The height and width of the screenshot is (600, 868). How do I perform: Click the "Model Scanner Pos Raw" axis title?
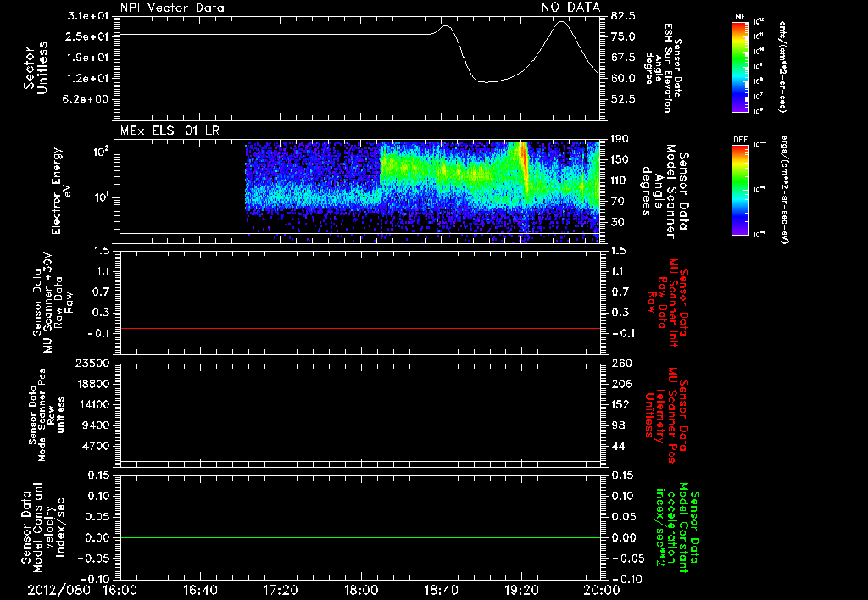(47, 415)
